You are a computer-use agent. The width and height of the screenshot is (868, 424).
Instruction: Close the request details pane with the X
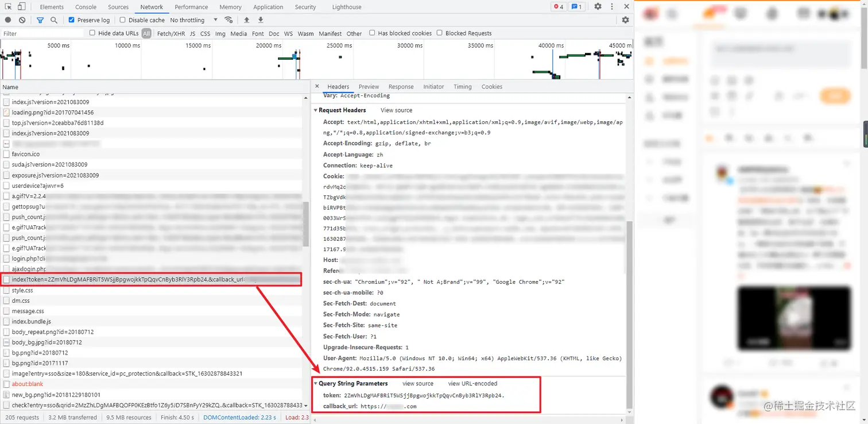pos(317,86)
